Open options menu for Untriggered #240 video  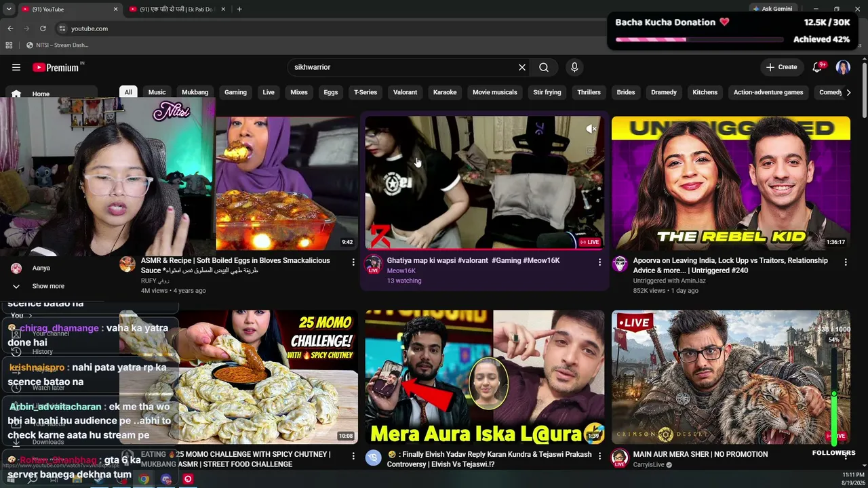[x=846, y=262]
